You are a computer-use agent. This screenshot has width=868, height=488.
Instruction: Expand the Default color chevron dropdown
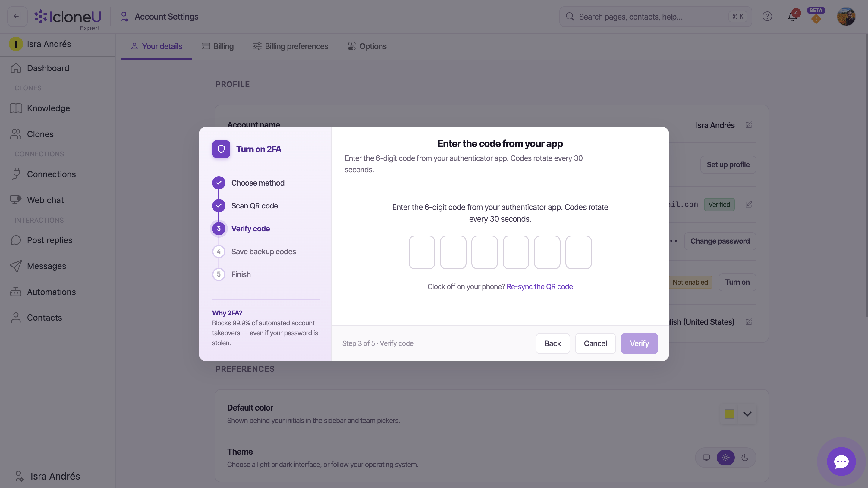(x=747, y=414)
